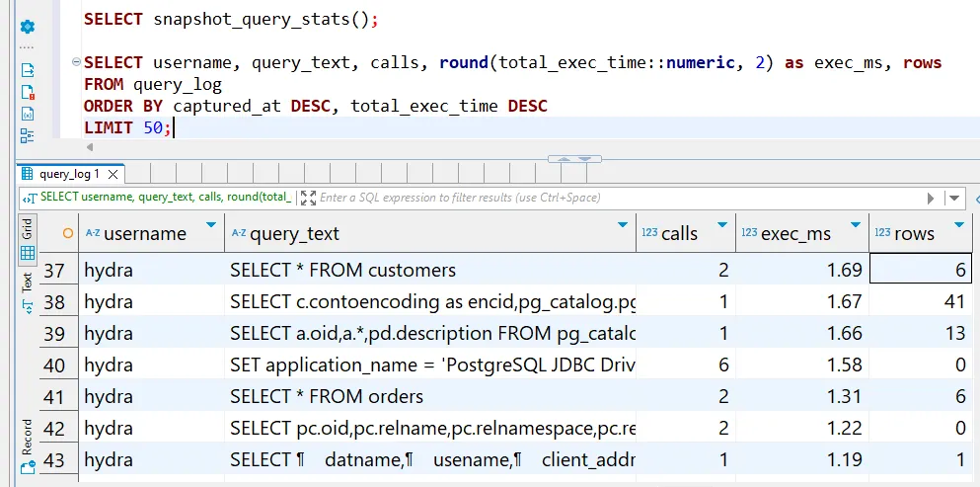Click the 'SELECT pc.oid,pc.relname' query cell
This screenshot has width=980, height=487.
pos(430,428)
